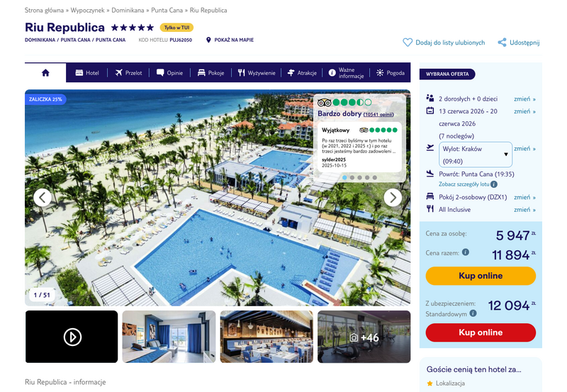Click the red Kup online button
This screenshot has width=567, height=392.
click(x=481, y=332)
